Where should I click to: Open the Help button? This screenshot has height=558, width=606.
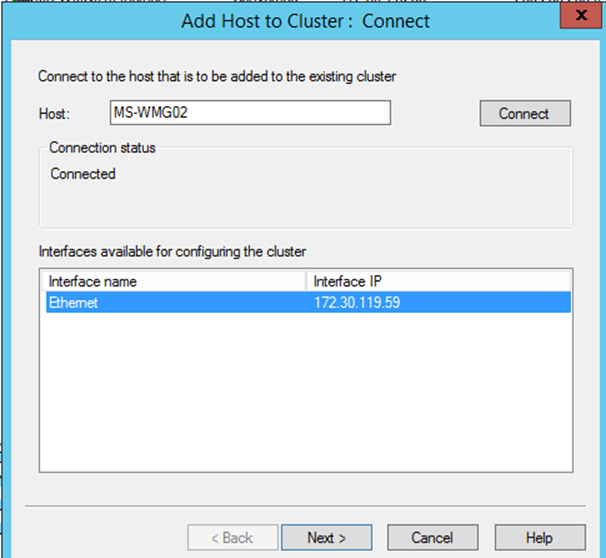click(x=540, y=537)
